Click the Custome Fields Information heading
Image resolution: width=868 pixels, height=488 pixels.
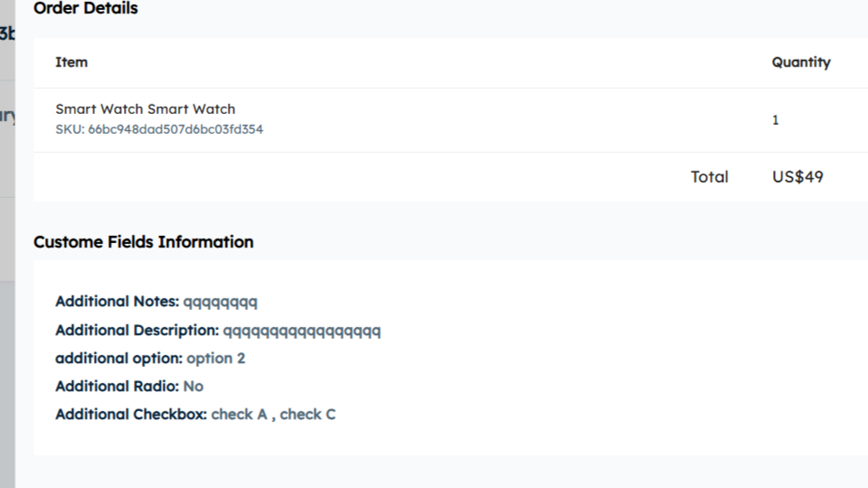(x=143, y=242)
